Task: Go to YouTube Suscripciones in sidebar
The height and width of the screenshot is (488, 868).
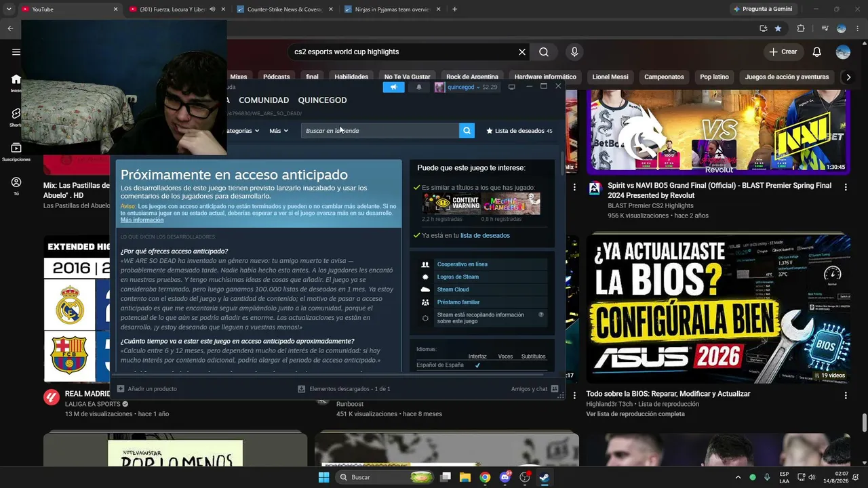Action: 16,152
